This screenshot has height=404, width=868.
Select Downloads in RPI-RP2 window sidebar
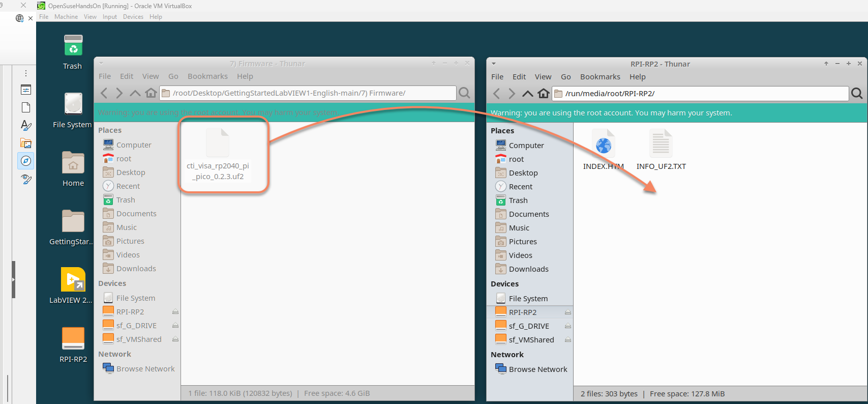(529, 269)
